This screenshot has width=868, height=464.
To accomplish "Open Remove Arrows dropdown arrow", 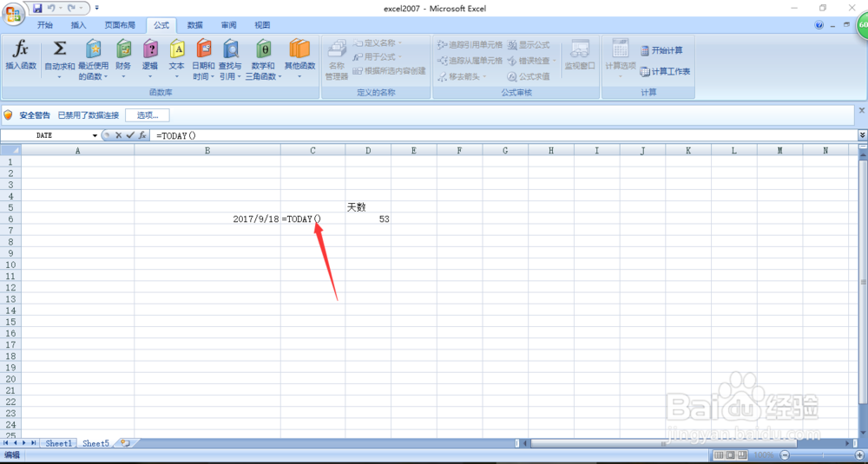I will (484, 77).
